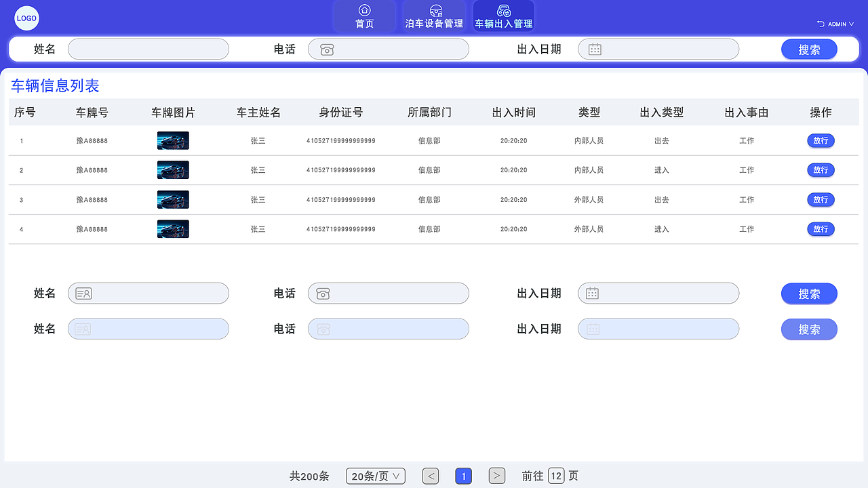Screen dimensions: 868x488
Task: Select page 1 in the pagination
Action: pos(463,476)
